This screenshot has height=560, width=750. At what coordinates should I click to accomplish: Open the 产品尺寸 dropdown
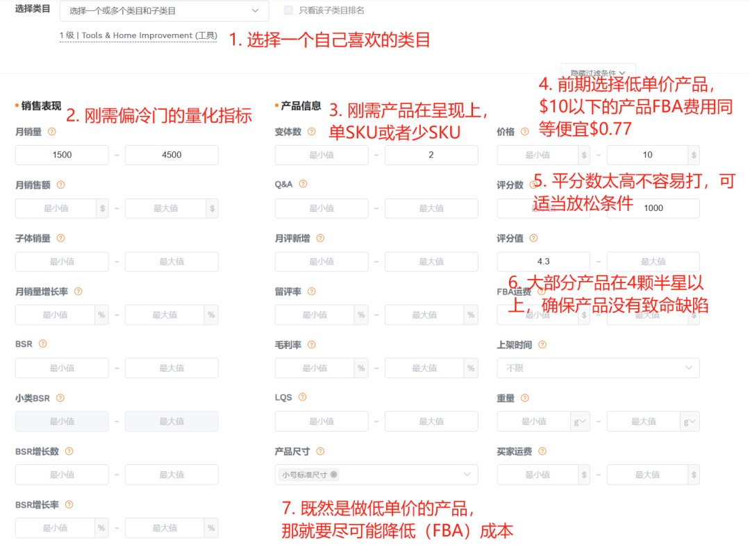coord(376,475)
